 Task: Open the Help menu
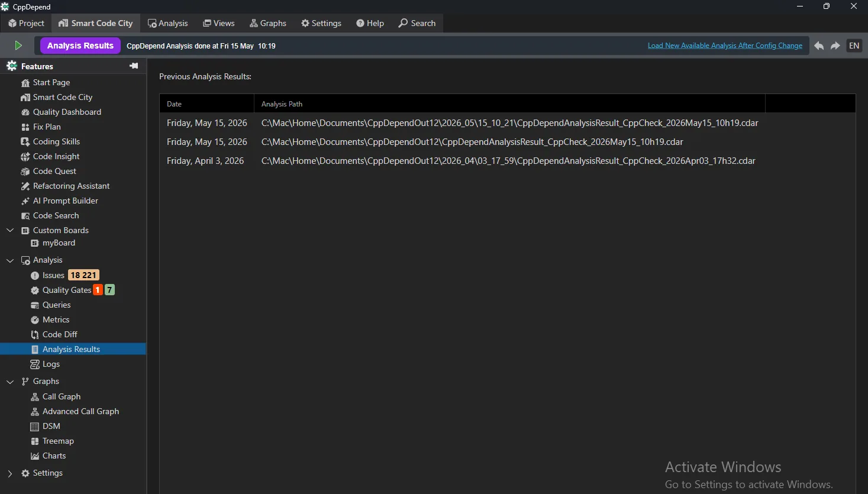click(x=370, y=23)
